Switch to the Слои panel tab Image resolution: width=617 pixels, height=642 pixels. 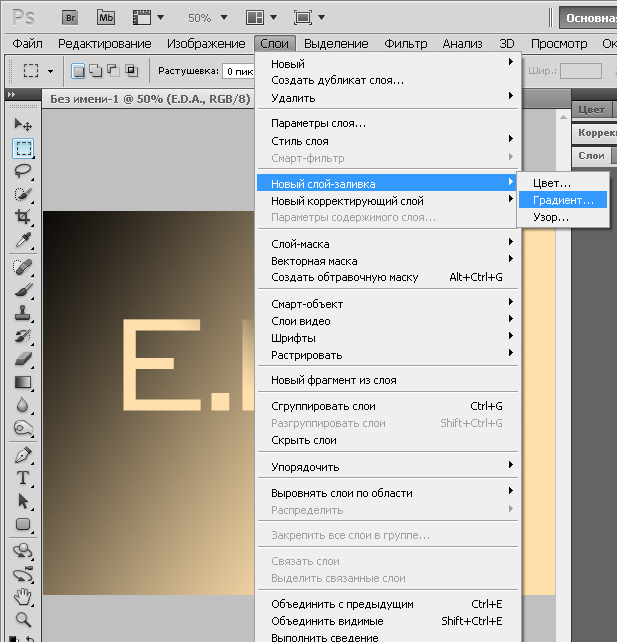[591, 156]
